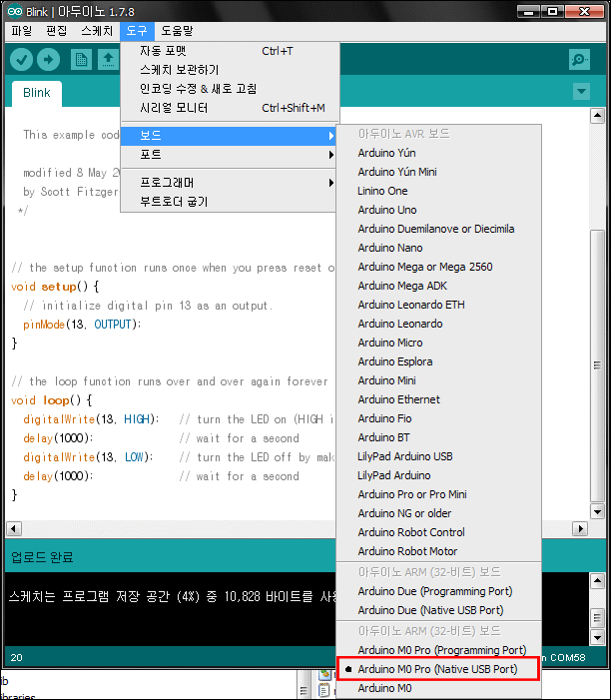Select Arduino Mega ADK board
The height and width of the screenshot is (700, 611).
[x=438, y=286]
